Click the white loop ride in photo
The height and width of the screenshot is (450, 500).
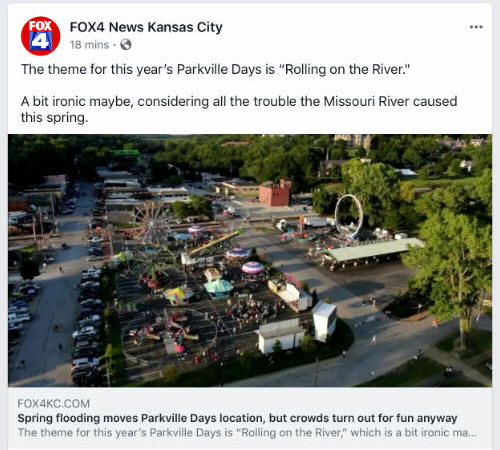(x=349, y=216)
